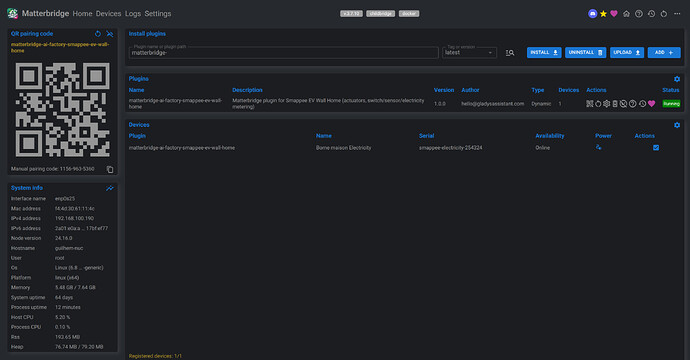Click sponsor heart in the plugin row

[x=651, y=104]
